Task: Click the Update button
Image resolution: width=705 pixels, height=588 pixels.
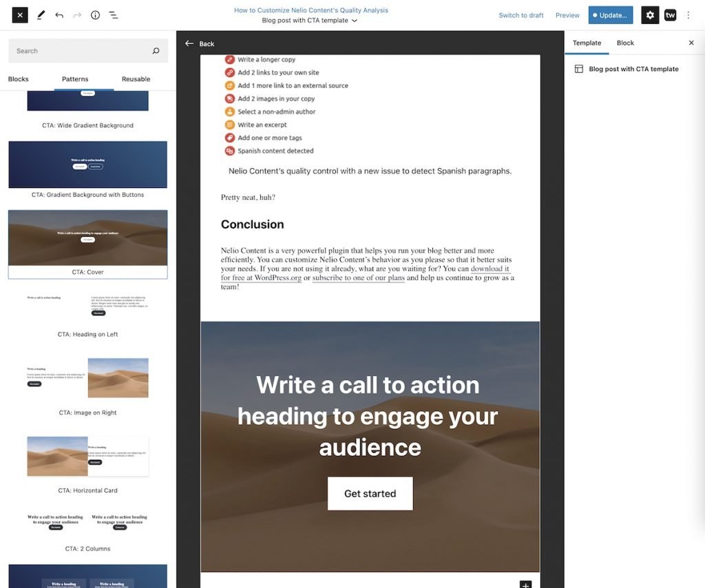Action: tap(611, 15)
